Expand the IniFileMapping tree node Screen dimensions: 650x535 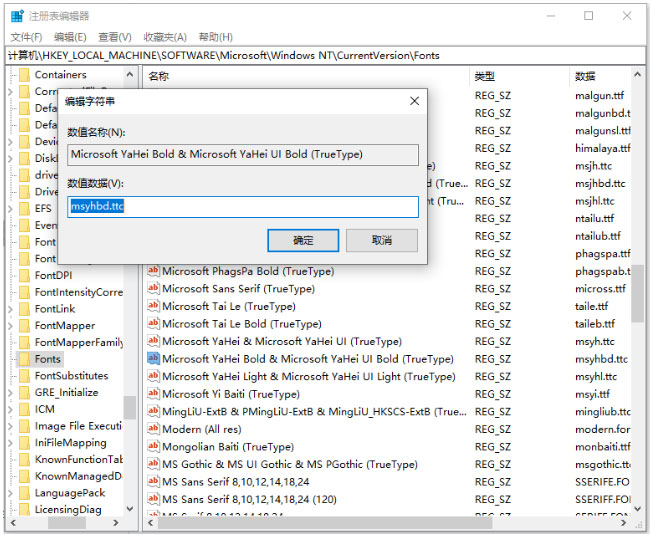pyautogui.click(x=11, y=443)
